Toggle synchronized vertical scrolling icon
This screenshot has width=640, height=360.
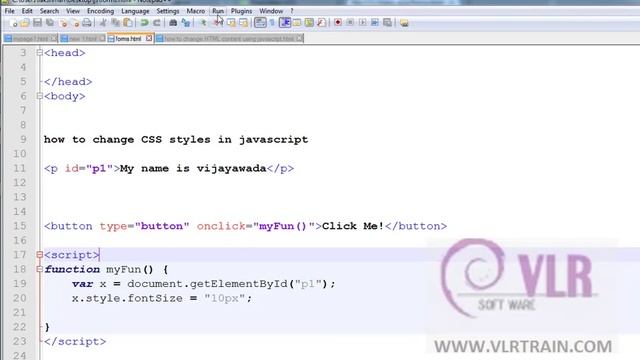pyautogui.click(x=231, y=23)
